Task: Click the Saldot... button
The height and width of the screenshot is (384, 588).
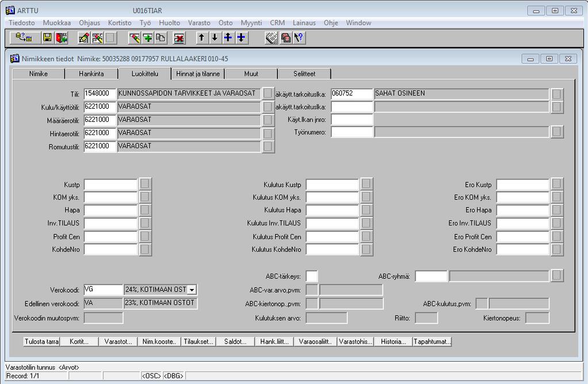Action: click(236, 341)
